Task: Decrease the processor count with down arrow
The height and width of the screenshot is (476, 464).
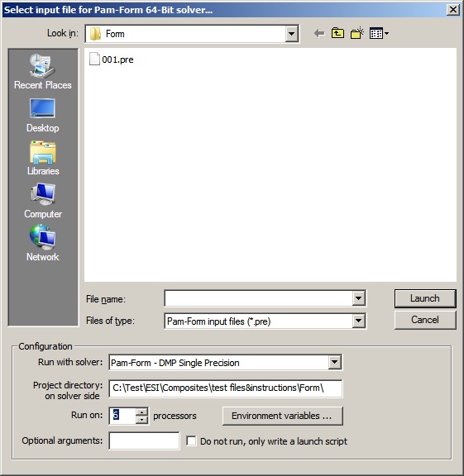Action: point(141,420)
